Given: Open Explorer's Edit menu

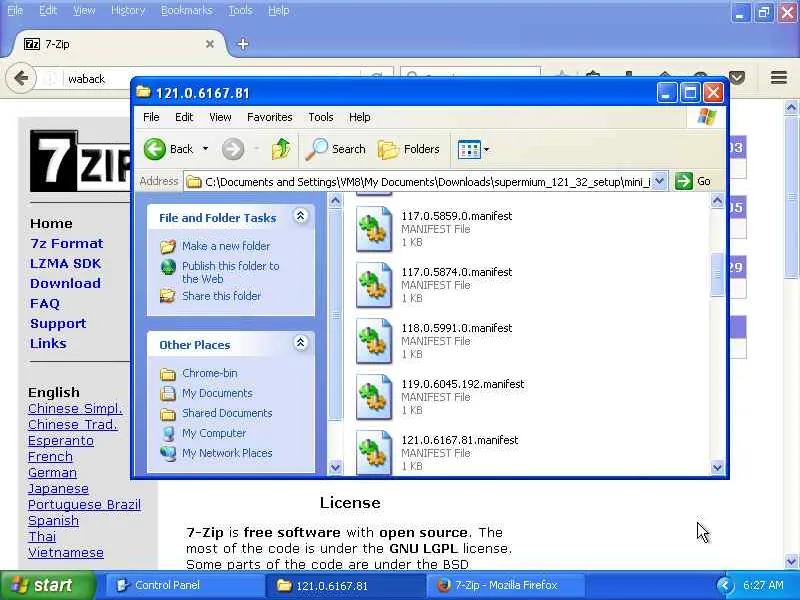Looking at the screenshot, I should [184, 117].
